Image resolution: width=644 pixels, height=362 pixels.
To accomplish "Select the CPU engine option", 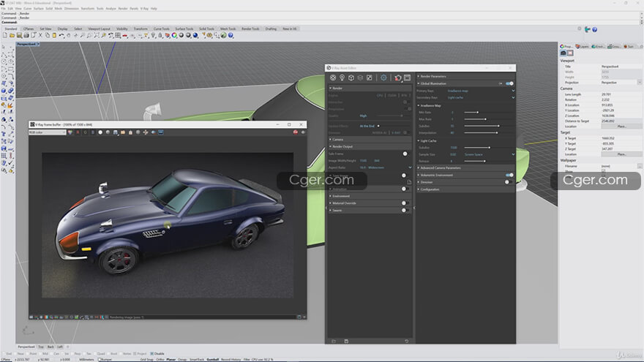I will [x=380, y=95].
